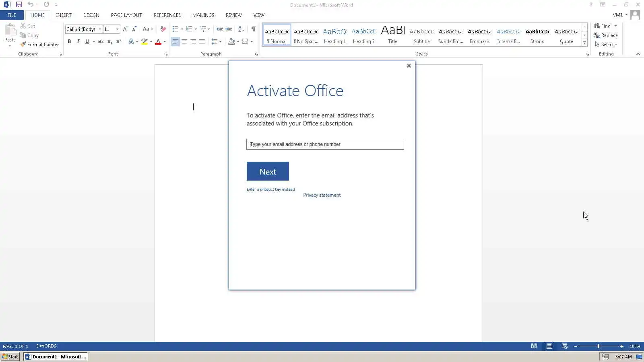644x362 pixels.
Task: Open the Borders dropdown
Action: pos(252,41)
